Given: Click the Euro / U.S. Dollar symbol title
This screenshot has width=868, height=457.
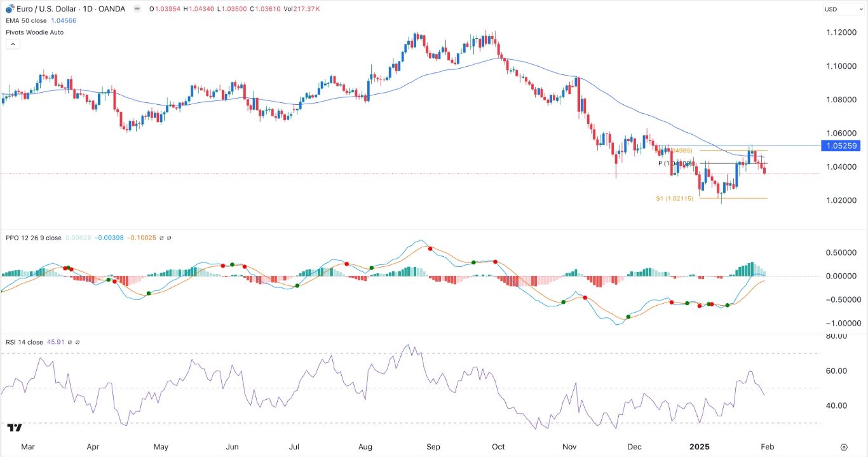Looking at the screenshot, I should [x=42, y=9].
